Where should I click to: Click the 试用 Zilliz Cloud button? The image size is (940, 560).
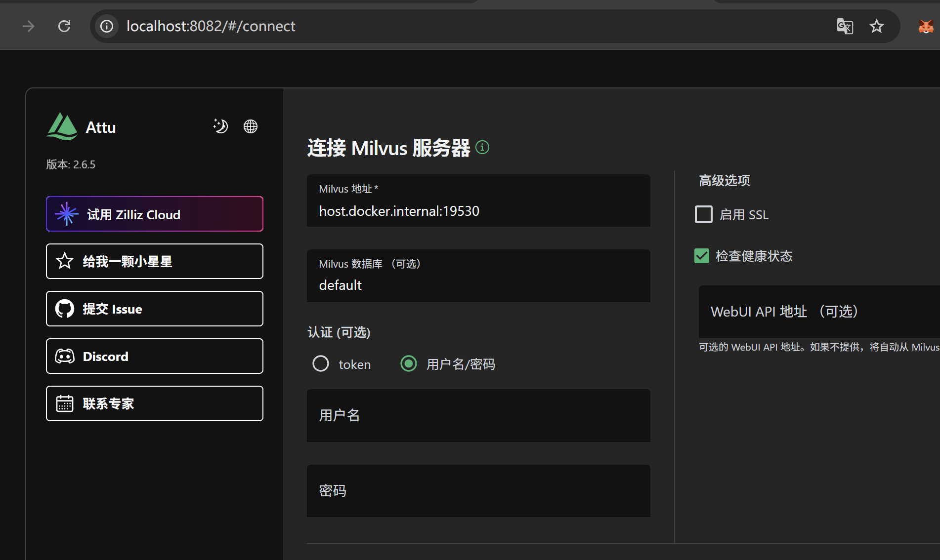[155, 214]
